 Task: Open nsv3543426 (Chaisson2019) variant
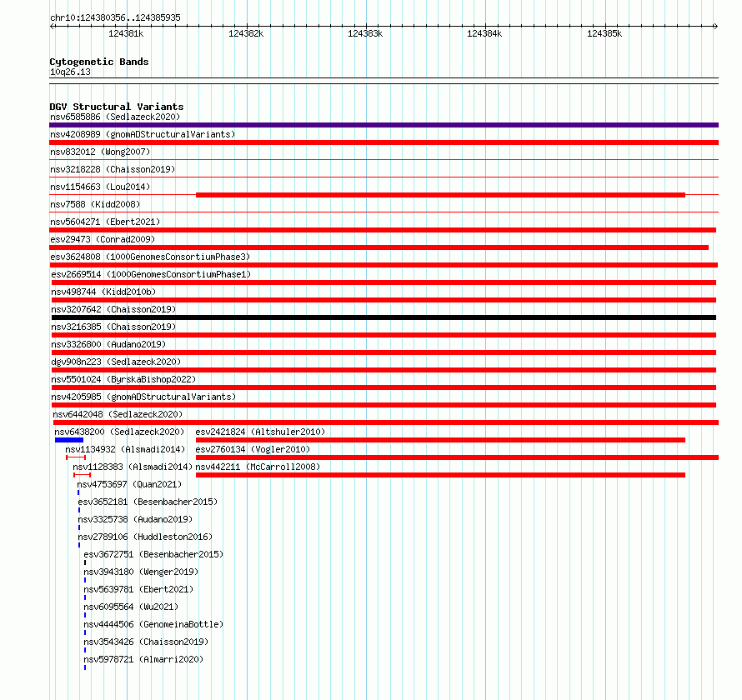[146, 642]
